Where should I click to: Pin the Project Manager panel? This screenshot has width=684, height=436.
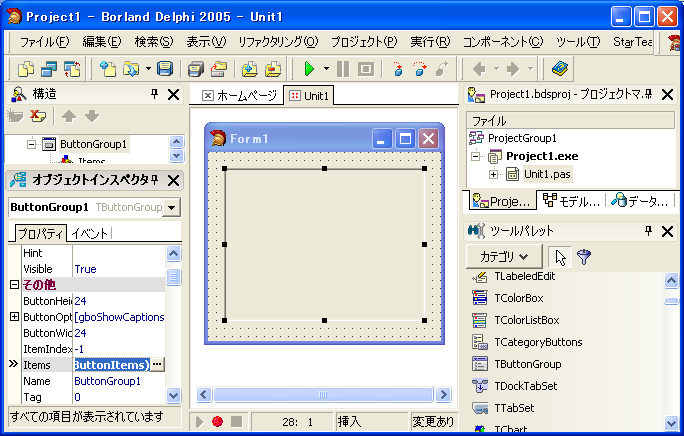click(x=649, y=94)
